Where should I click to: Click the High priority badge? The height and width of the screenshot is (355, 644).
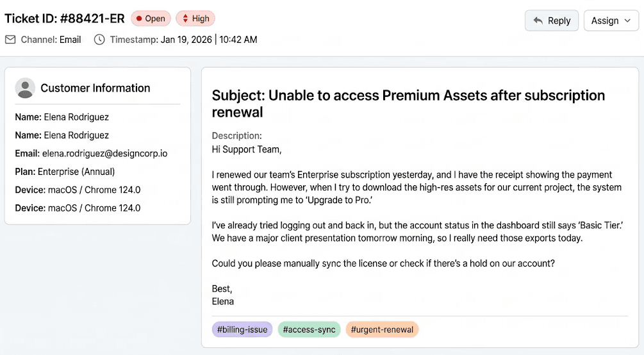pos(195,19)
